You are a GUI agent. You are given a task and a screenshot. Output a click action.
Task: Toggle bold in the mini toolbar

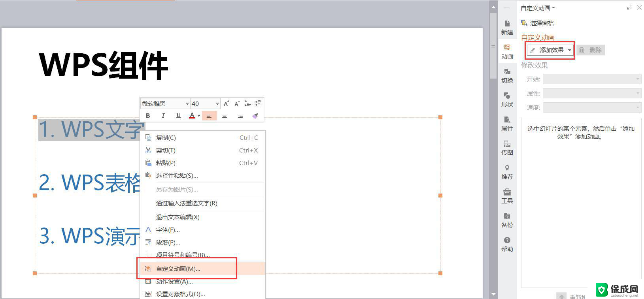point(148,116)
